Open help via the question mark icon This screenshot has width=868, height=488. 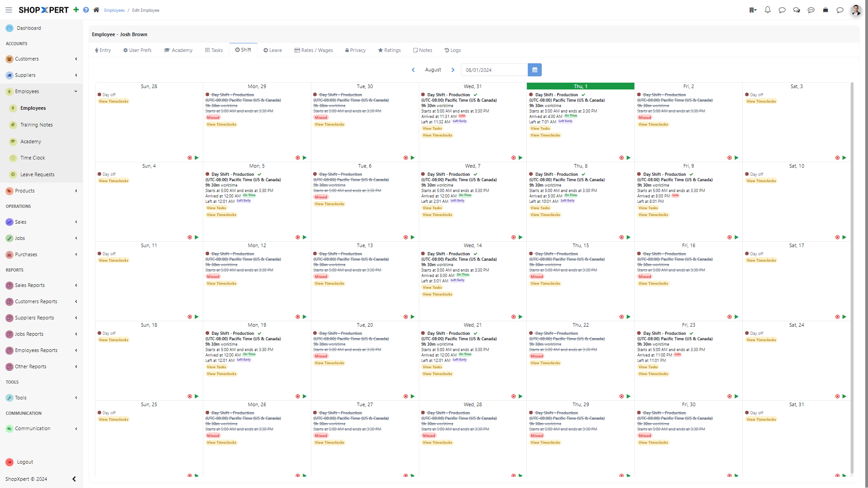click(86, 10)
